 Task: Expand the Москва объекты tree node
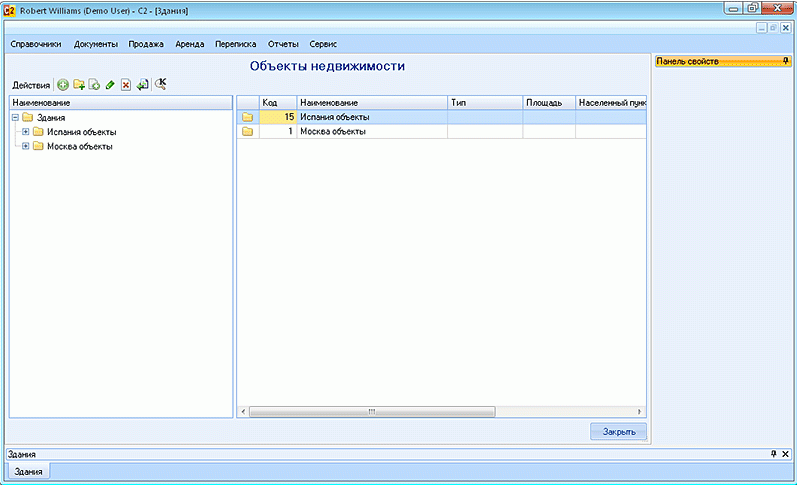[x=25, y=146]
